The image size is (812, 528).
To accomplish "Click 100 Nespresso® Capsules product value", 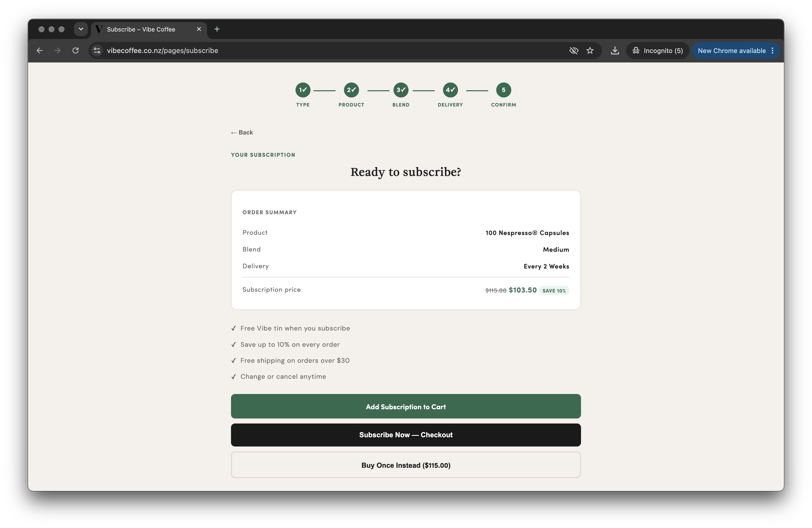I will click(527, 232).
